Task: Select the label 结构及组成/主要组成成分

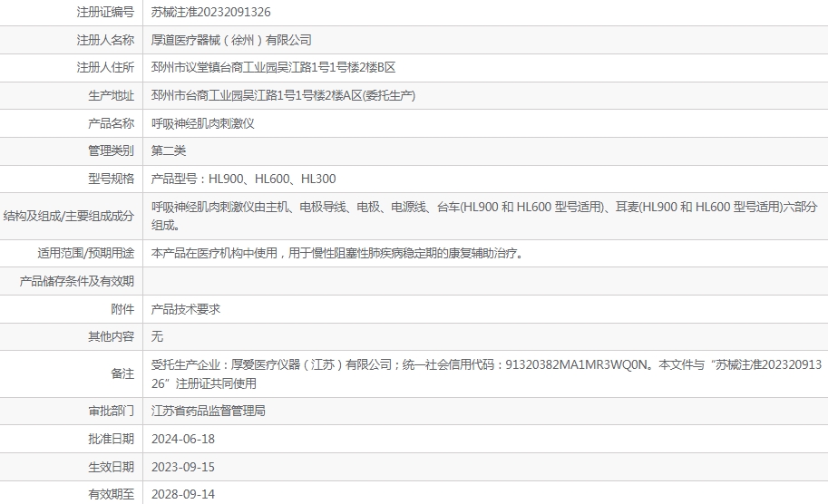Action: tap(69, 217)
